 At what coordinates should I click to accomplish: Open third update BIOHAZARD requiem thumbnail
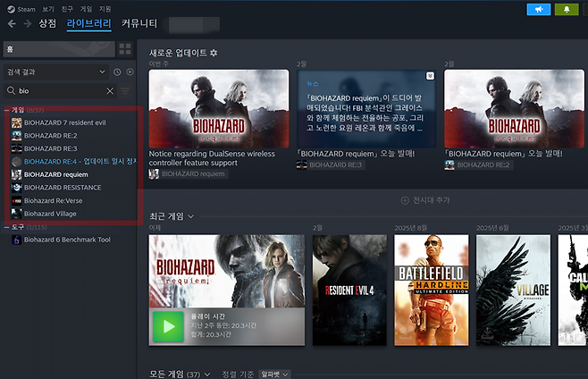[514, 108]
